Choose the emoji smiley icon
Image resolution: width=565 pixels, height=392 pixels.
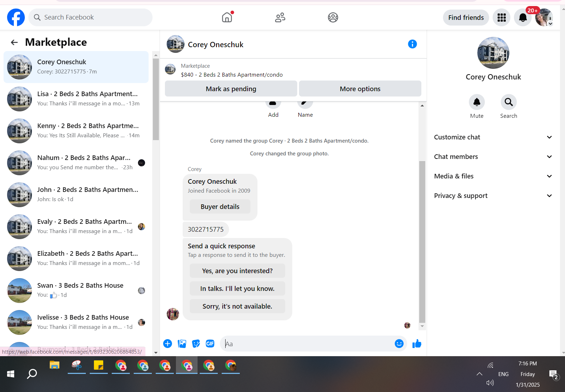399,343
